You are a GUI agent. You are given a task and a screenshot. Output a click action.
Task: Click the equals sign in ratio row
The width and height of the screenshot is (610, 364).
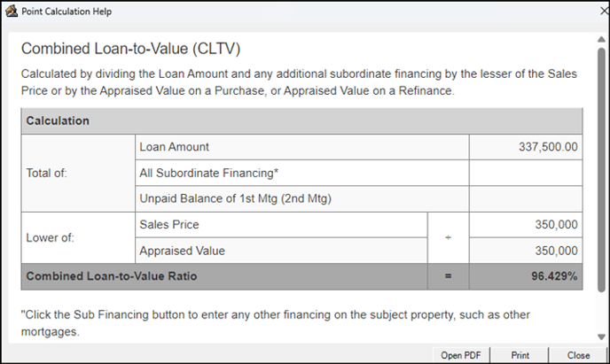pos(448,276)
